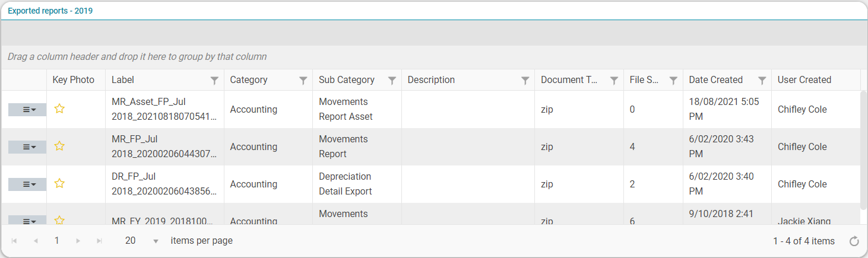Click the vertical scrollbar of the grid

click(863, 148)
